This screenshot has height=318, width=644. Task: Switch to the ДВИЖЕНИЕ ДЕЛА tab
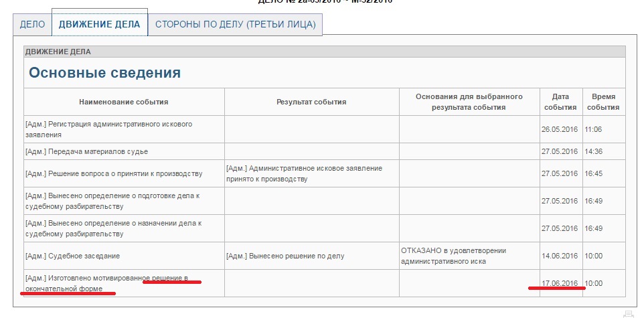[99, 24]
